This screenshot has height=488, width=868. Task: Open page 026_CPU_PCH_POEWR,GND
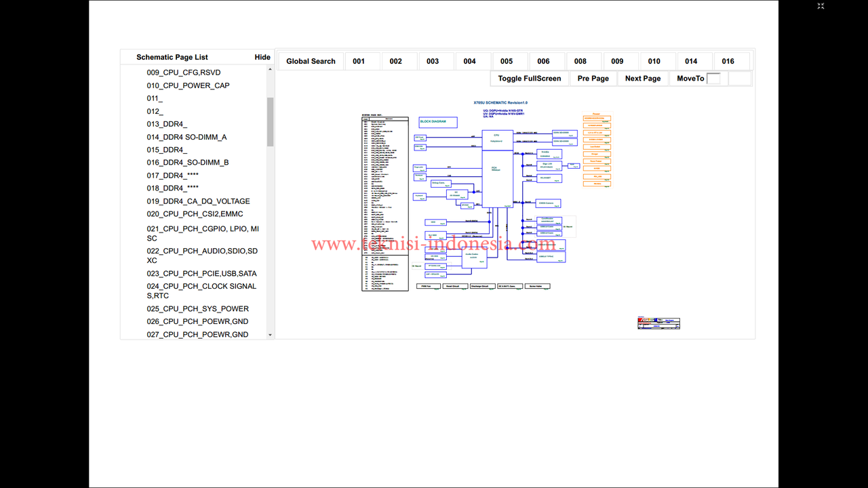[x=197, y=322]
